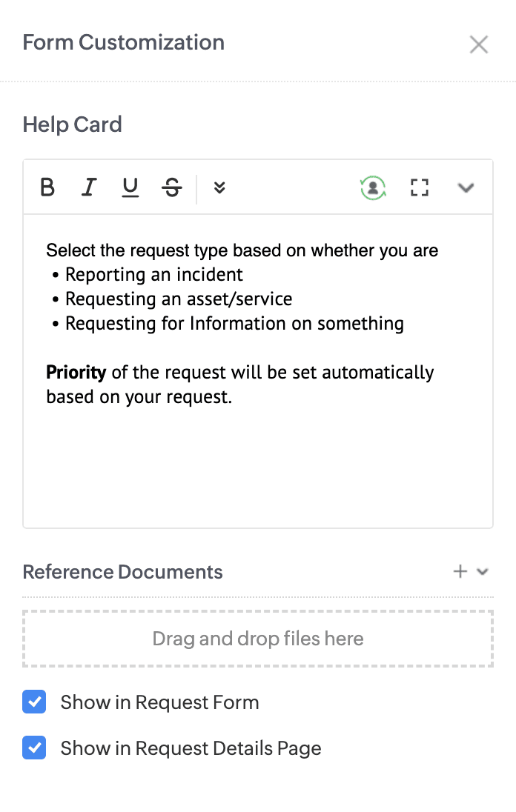Viewport: 516px width, 812px height.
Task: Add a reference document with plus icon
Action: tap(460, 571)
